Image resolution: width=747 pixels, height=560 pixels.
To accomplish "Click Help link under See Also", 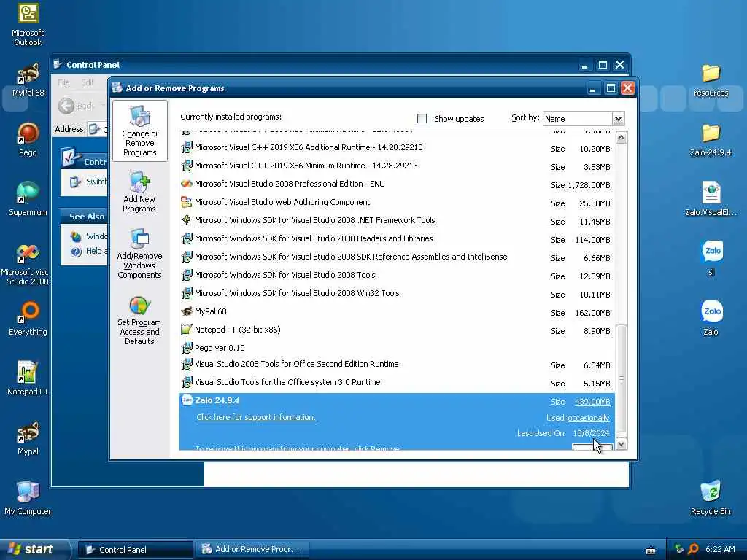I will point(89,252).
